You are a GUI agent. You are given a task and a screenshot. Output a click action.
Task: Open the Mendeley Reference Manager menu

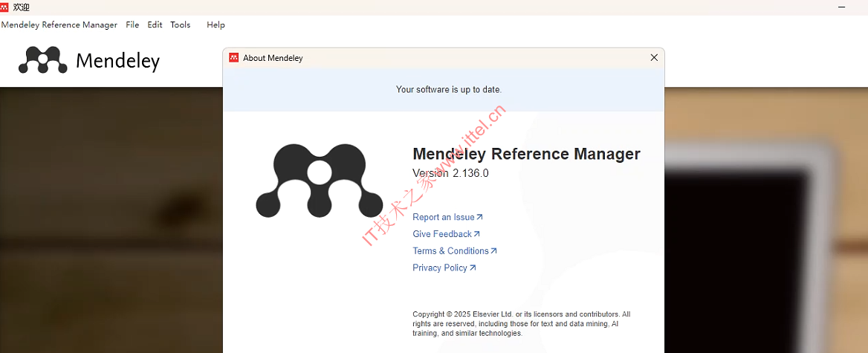click(59, 25)
